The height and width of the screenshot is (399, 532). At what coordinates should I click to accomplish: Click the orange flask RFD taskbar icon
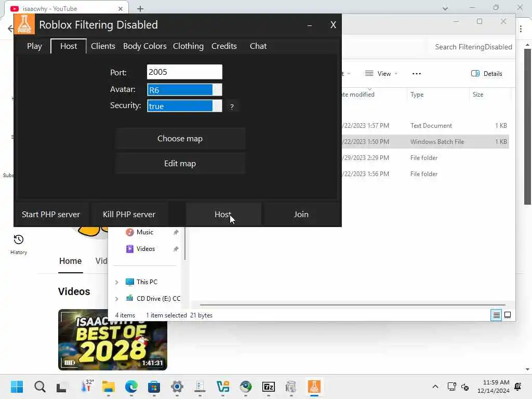click(314, 387)
